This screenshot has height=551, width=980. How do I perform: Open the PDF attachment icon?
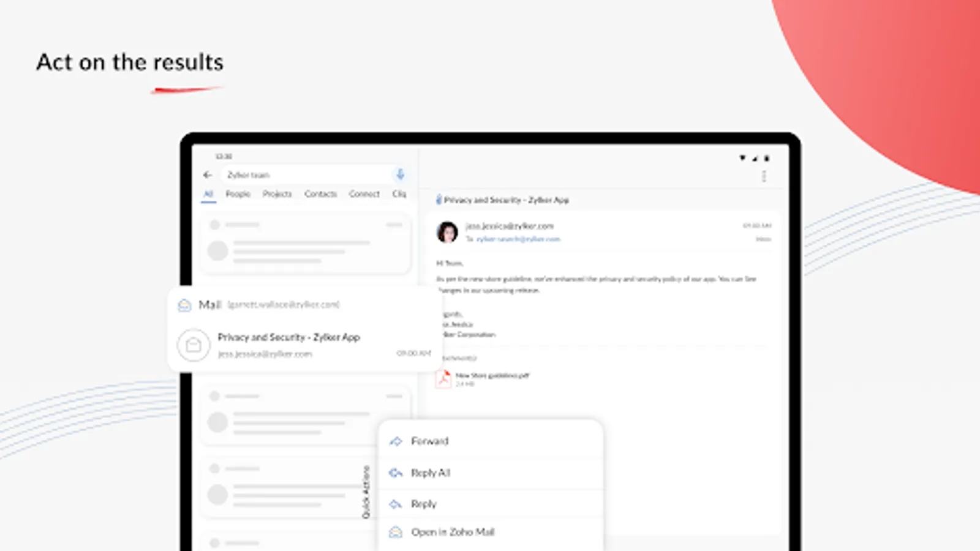point(443,379)
